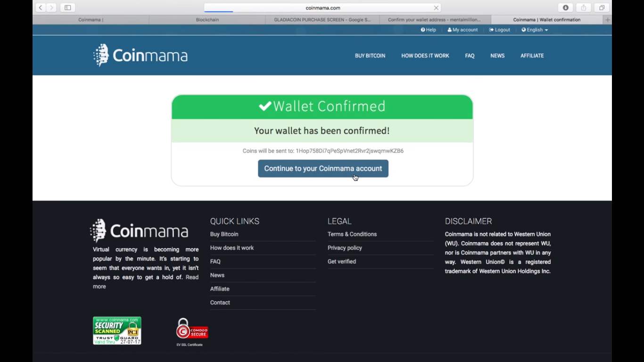Image resolution: width=644 pixels, height=362 pixels.
Task: Expand the English language dropdown
Action: [535, 30]
